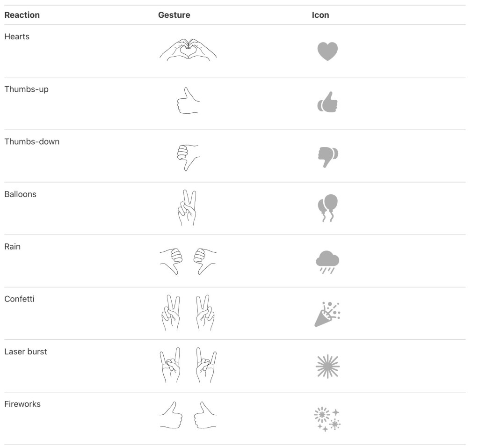This screenshot has height=448, width=479.
Task: Click the two peace signs gesture drawing
Action: (188, 313)
